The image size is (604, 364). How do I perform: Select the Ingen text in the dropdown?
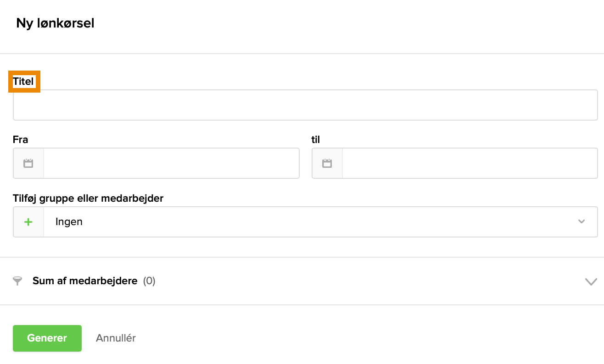pos(69,222)
